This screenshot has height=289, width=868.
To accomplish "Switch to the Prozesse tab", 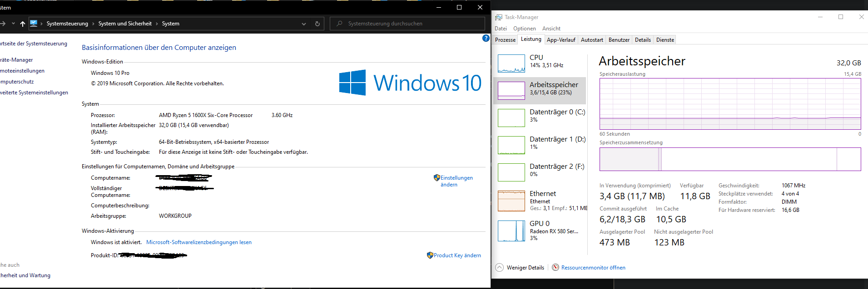I will click(x=505, y=40).
